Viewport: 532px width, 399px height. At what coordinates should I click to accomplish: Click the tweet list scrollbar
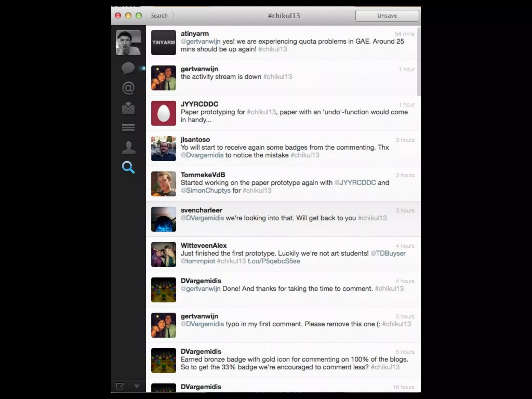tap(418, 62)
